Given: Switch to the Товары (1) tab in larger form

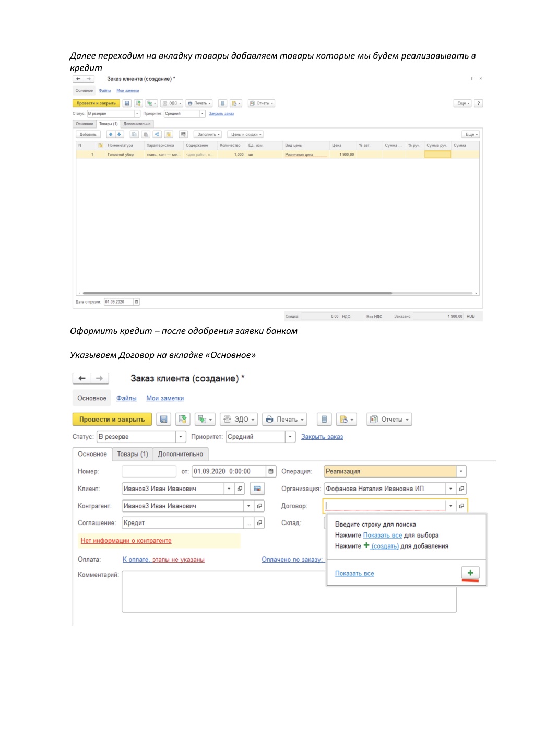Looking at the screenshot, I should (x=133, y=454).
